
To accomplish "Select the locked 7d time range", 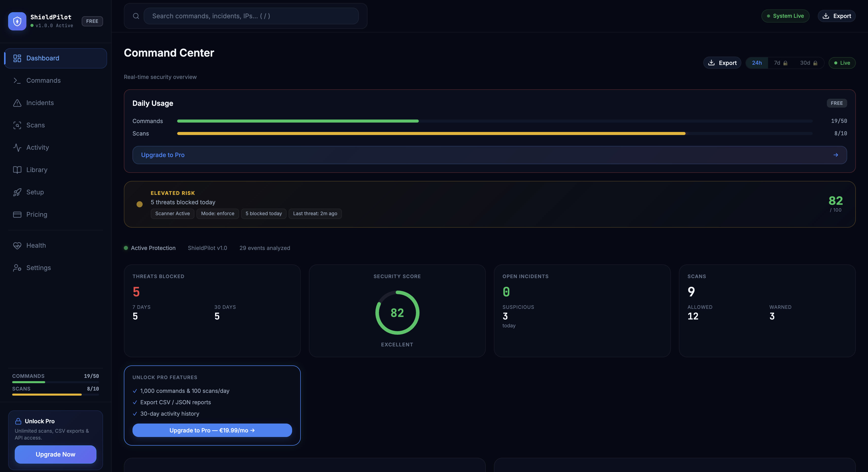I will [780, 63].
